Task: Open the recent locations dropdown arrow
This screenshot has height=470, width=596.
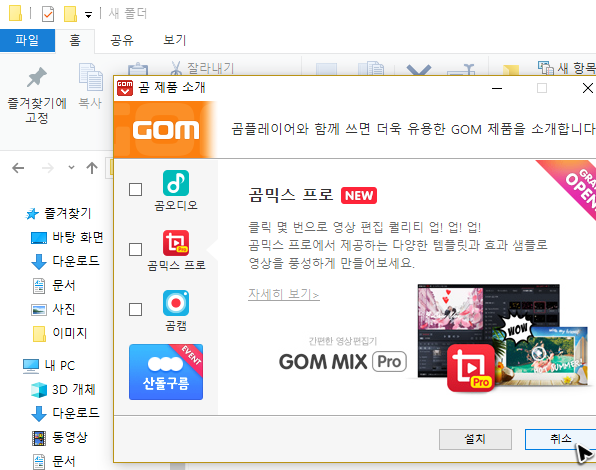Action: tap(71, 167)
